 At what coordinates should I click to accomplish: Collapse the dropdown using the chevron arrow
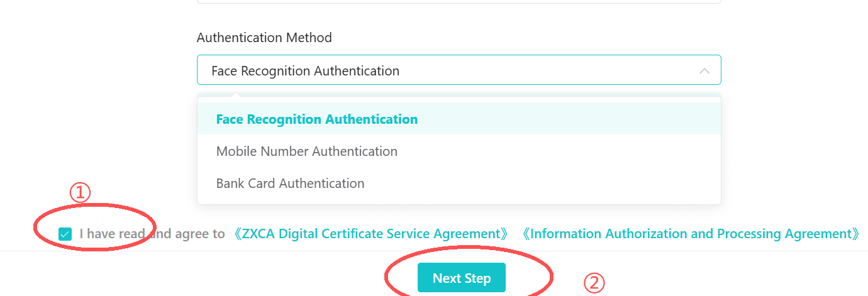(x=704, y=71)
